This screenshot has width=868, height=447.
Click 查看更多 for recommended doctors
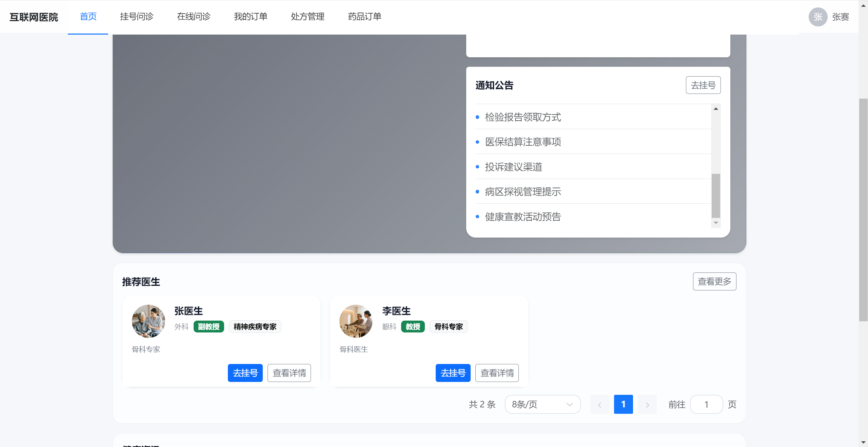tap(714, 281)
